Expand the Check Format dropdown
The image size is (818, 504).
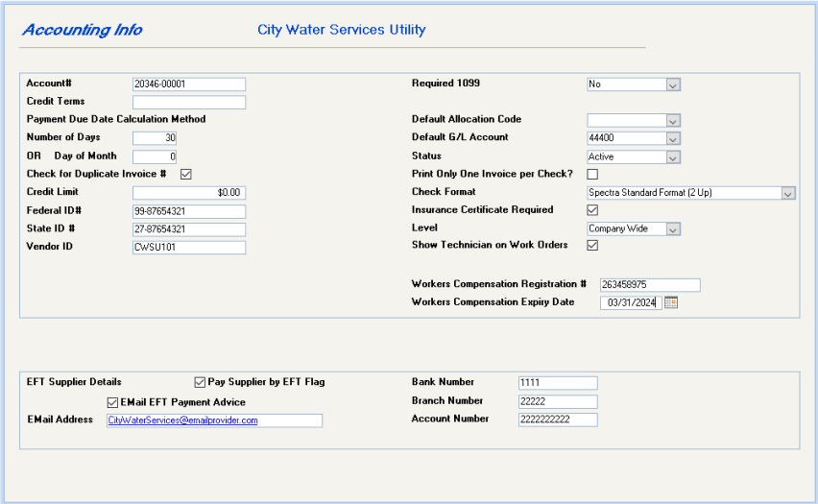(788, 193)
